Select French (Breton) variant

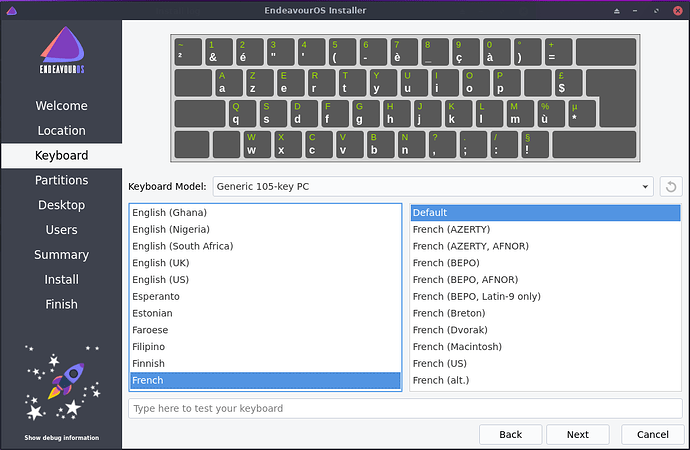tap(545, 313)
